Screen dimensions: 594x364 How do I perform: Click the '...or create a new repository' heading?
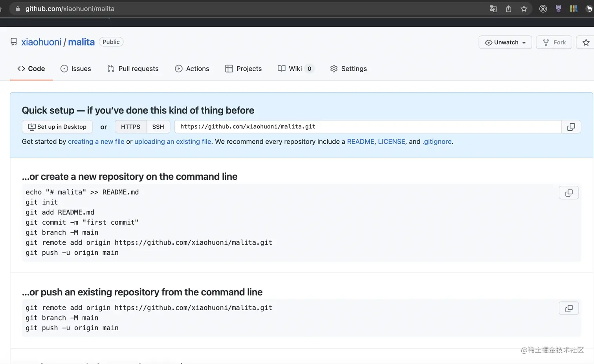point(130,177)
